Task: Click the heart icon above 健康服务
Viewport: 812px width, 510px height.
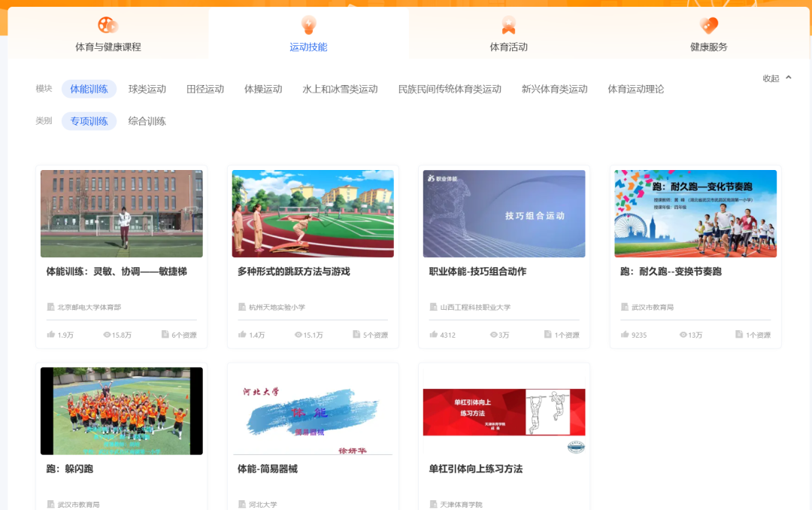Action: 708,23
